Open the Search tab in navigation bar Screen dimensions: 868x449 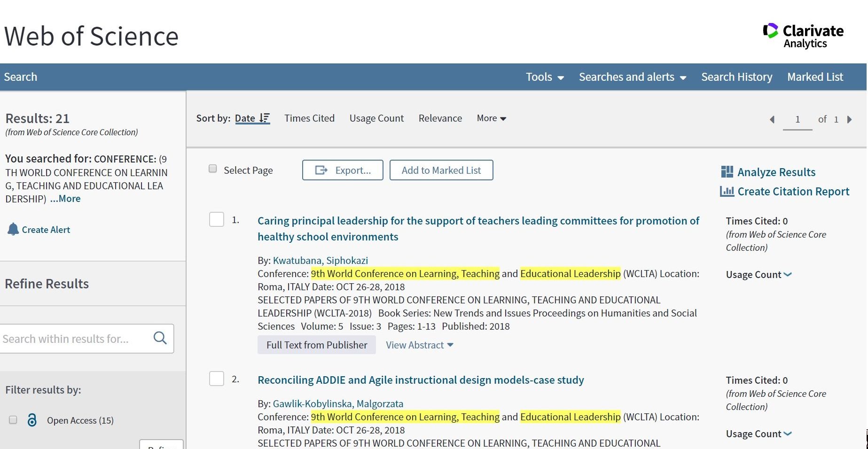point(20,77)
